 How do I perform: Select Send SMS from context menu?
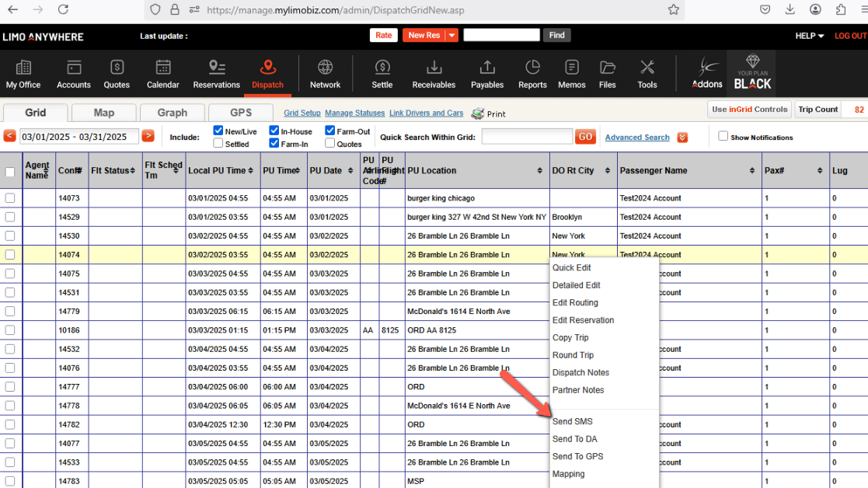[x=572, y=421]
